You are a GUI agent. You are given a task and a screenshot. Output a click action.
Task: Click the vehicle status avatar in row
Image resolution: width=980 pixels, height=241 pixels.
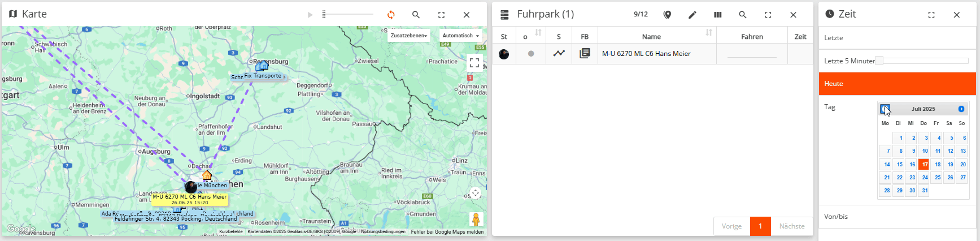click(x=504, y=54)
